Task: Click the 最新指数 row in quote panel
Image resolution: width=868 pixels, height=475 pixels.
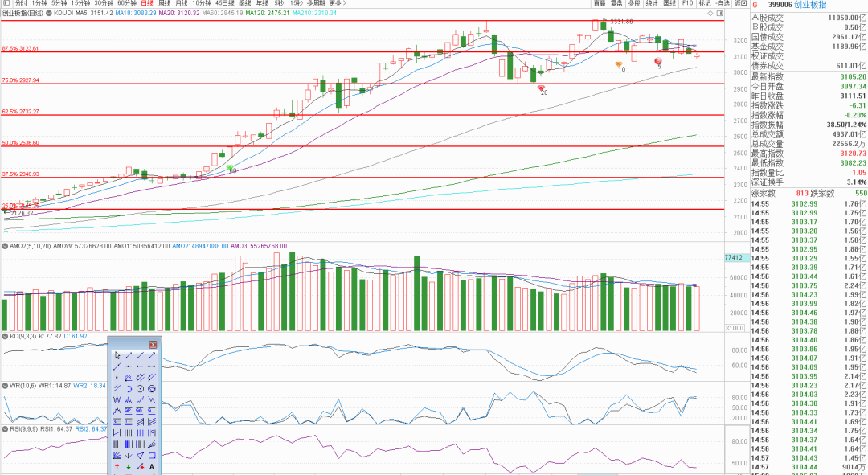Action: coord(809,76)
